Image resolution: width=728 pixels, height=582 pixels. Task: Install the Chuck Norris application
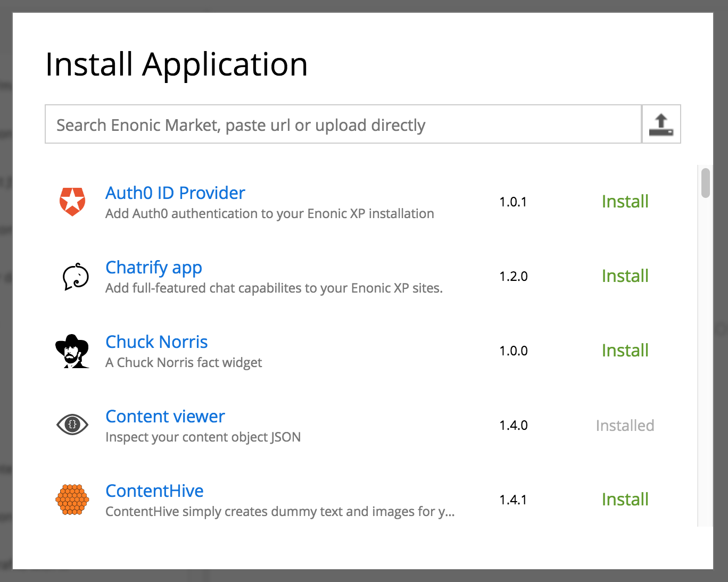coord(625,351)
